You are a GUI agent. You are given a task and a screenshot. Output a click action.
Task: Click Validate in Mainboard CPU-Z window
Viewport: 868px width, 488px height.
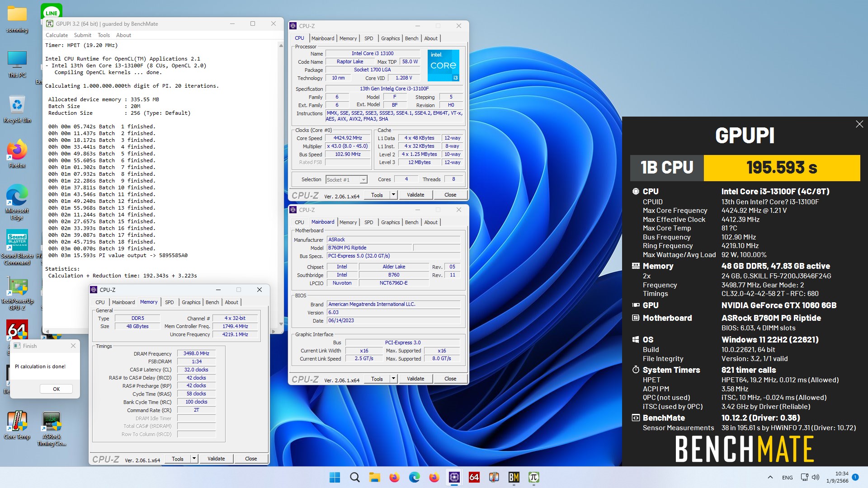(415, 379)
